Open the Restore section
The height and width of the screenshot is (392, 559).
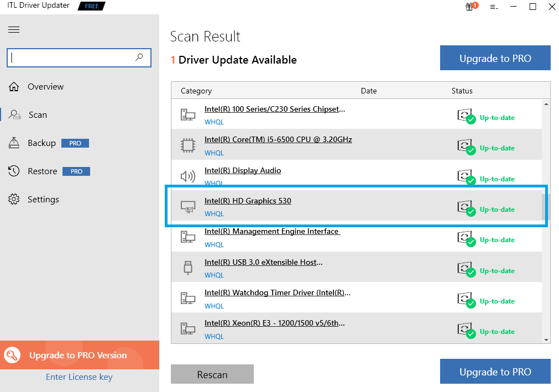point(43,171)
